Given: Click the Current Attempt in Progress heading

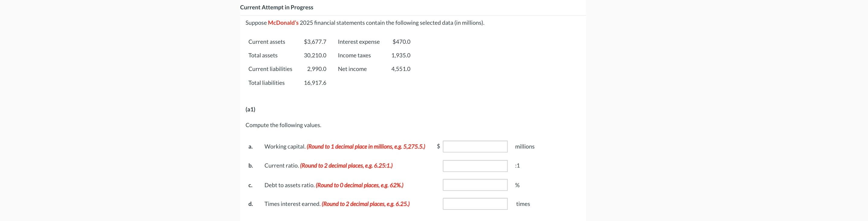Looking at the screenshot, I should pos(277,8).
